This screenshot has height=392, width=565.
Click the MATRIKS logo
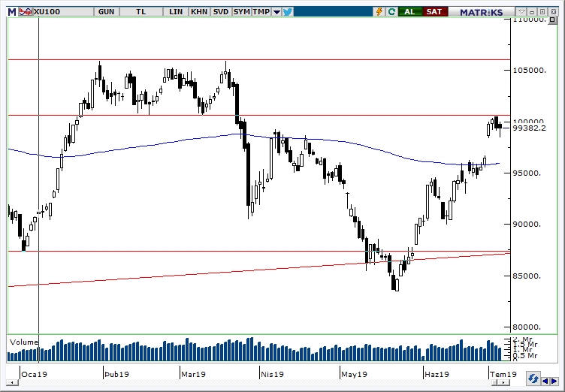click(481, 12)
